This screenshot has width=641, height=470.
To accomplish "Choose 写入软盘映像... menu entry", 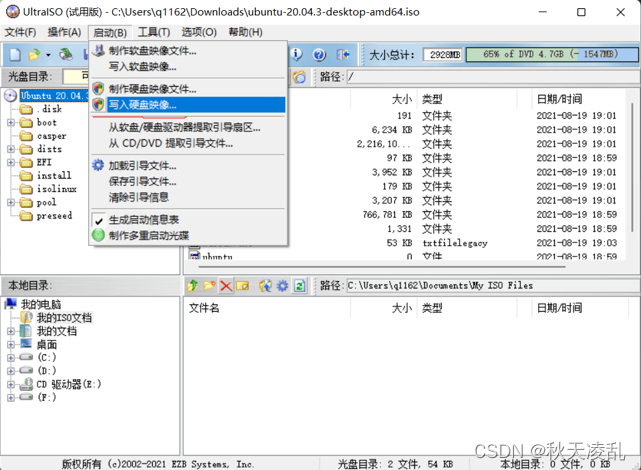I will tap(188, 67).
